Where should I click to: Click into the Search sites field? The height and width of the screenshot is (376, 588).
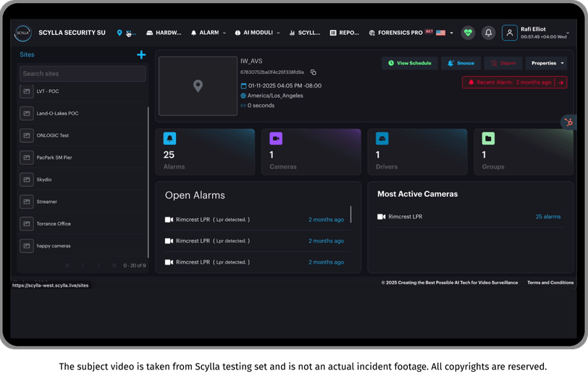(x=83, y=74)
